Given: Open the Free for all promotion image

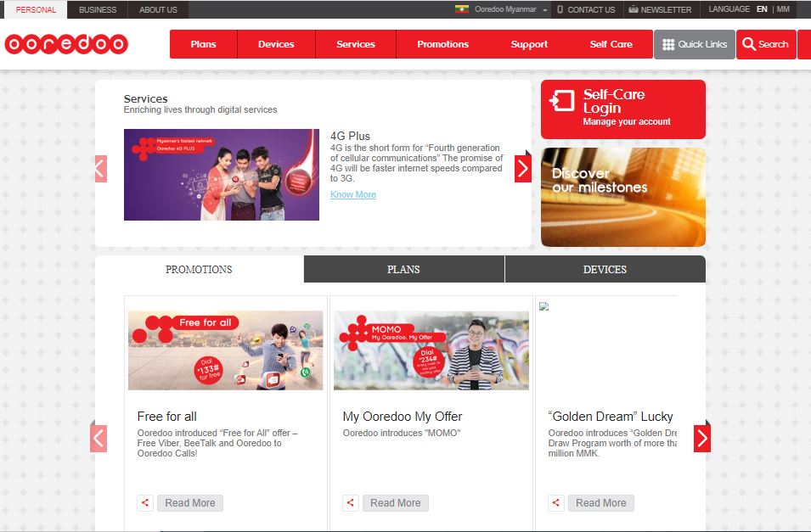Looking at the screenshot, I should (x=226, y=350).
